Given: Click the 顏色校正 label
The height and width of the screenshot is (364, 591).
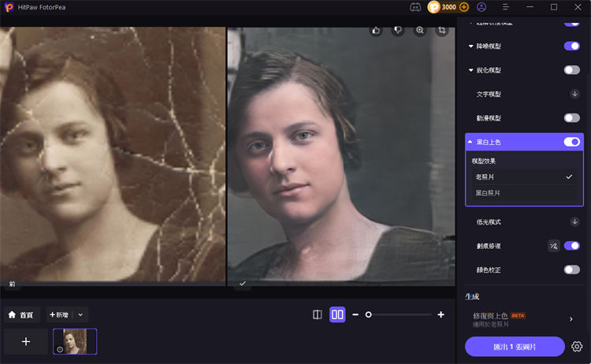Looking at the screenshot, I should tap(489, 269).
